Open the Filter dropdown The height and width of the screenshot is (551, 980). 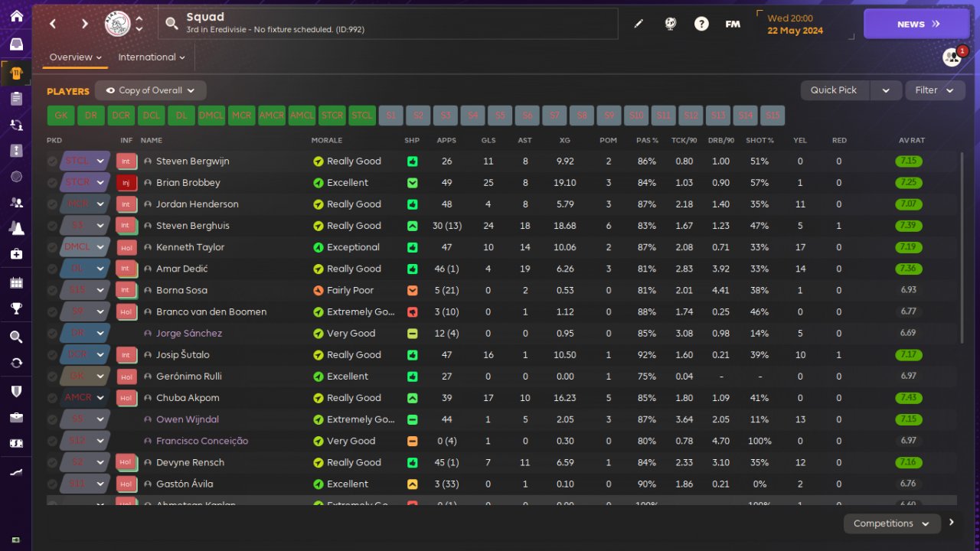(935, 90)
